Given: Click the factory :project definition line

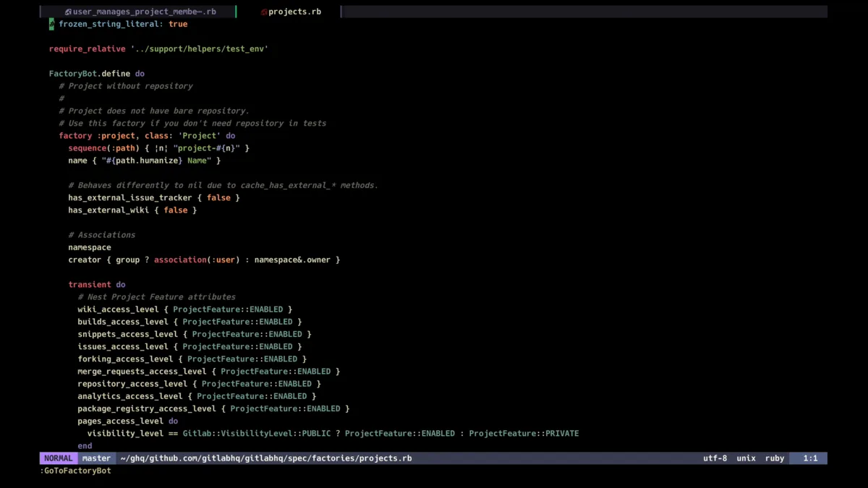Looking at the screenshot, I should coord(147,135).
